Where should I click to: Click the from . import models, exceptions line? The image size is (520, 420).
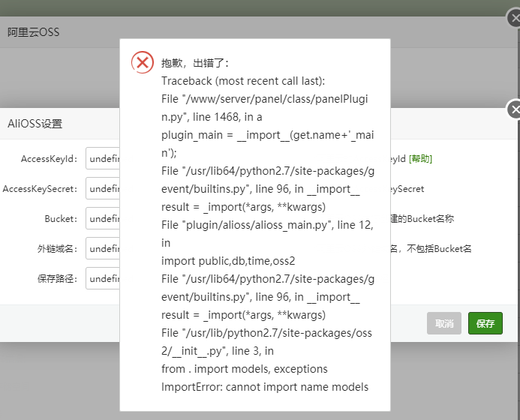coord(245,369)
